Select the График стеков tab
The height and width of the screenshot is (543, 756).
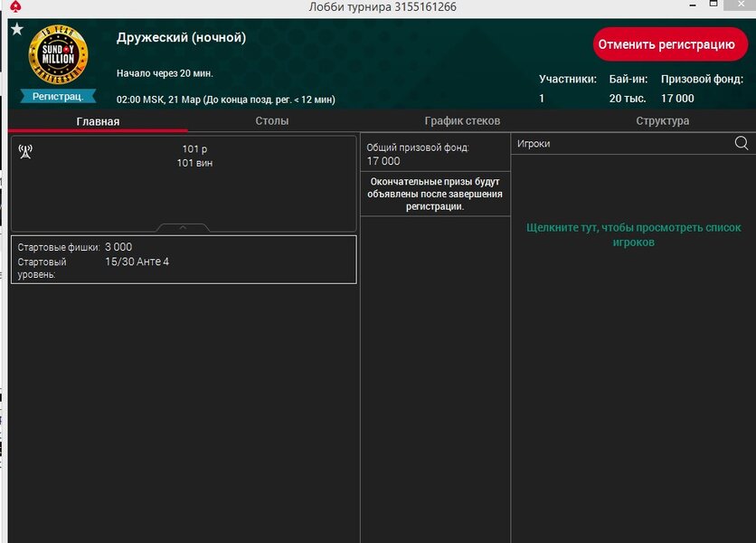click(x=462, y=121)
